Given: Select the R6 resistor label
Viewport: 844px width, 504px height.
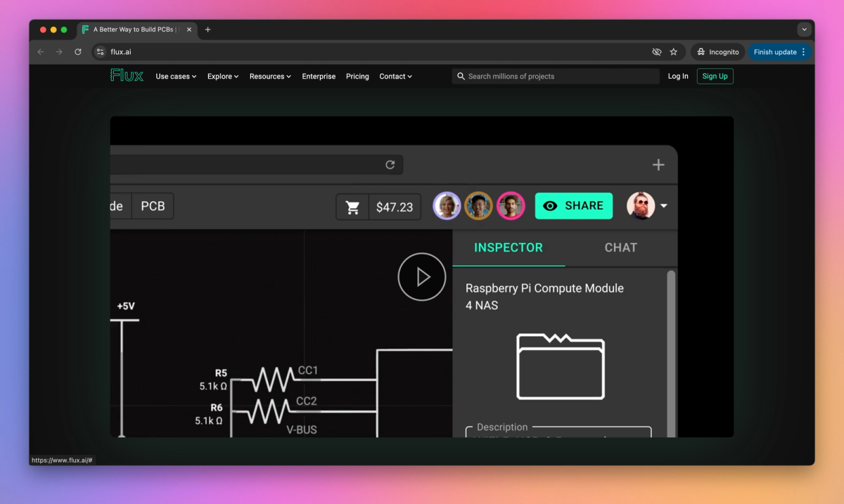Looking at the screenshot, I should tap(216, 407).
